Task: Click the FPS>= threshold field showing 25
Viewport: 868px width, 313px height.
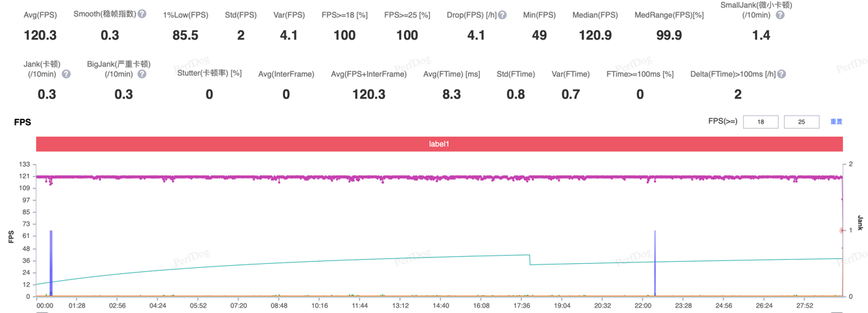Action: click(801, 122)
